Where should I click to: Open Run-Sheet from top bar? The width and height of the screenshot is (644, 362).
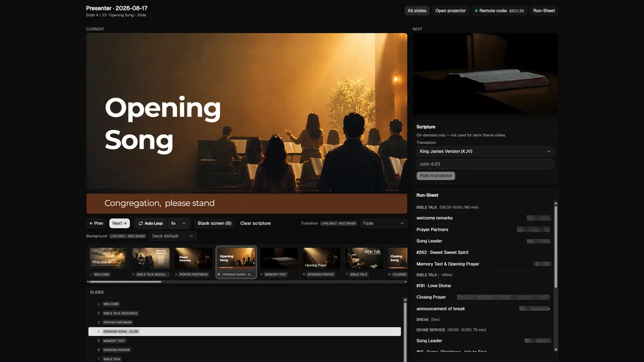544,11
